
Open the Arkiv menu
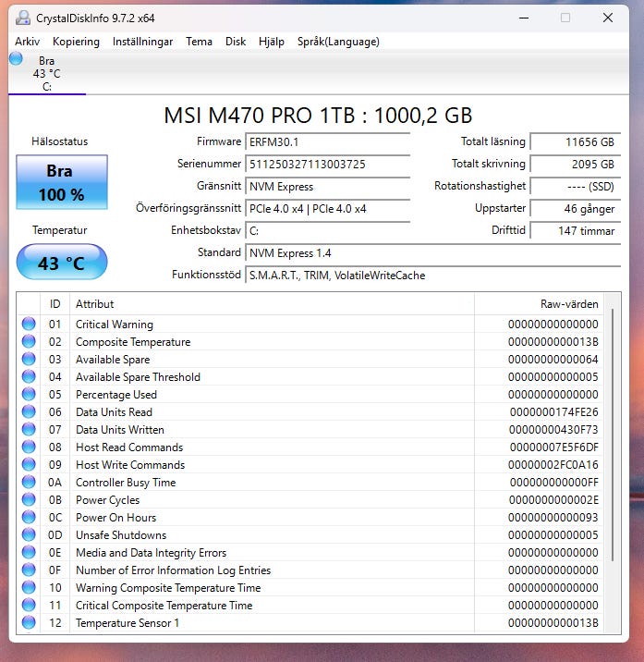coord(27,42)
